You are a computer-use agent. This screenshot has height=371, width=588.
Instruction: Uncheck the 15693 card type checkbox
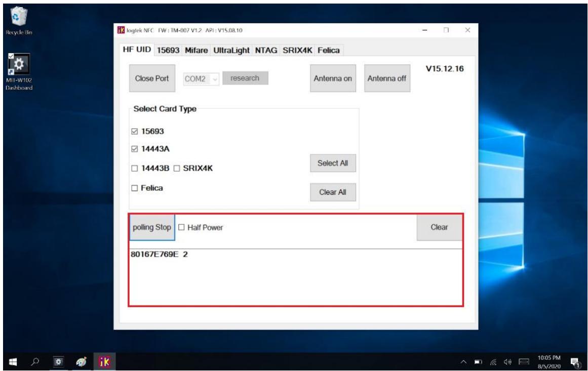click(134, 132)
